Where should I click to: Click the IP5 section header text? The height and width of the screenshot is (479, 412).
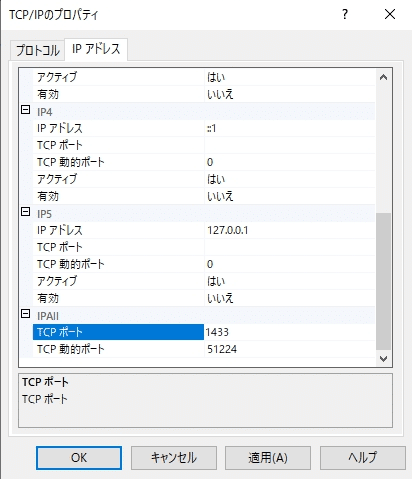coord(45,214)
